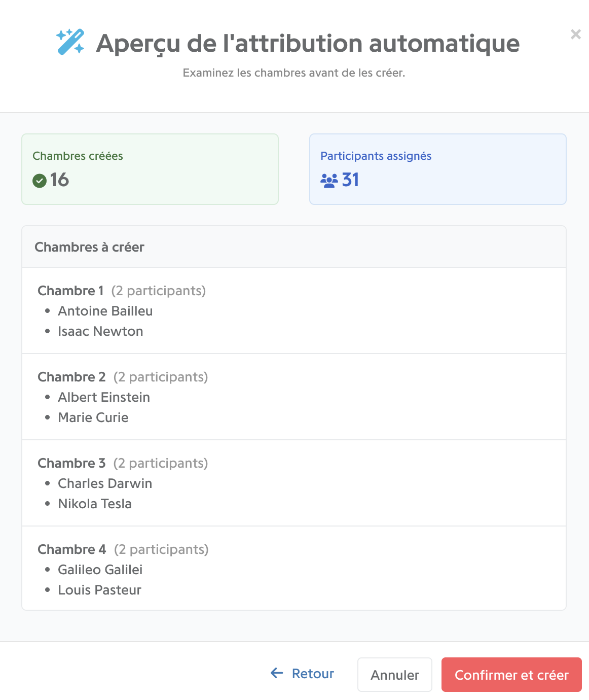Select the Chambres créées summary card
Viewport: 589px width, 700px height.
pyautogui.click(x=150, y=169)
